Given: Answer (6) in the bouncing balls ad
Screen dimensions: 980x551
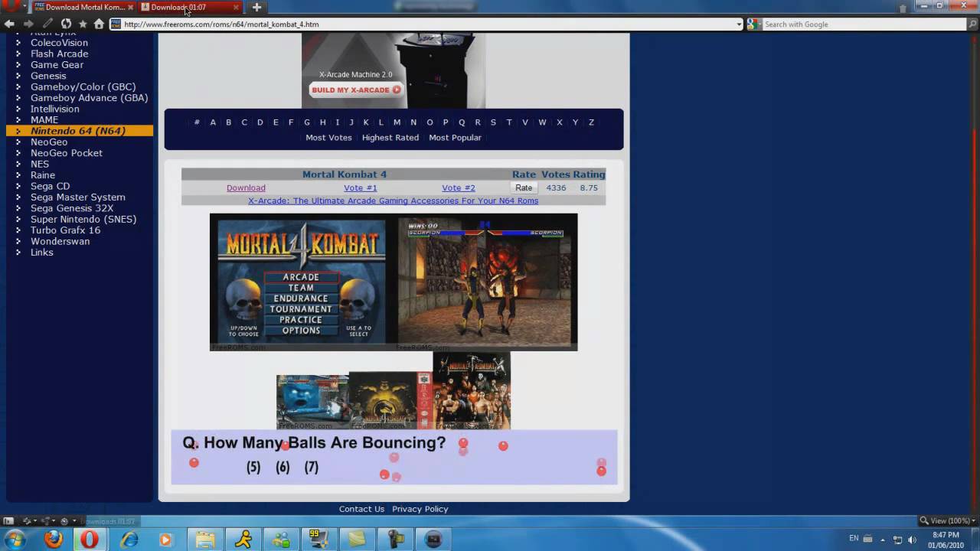Looking at the screenshot, I should pyautogui.click(x=283, y=467).
